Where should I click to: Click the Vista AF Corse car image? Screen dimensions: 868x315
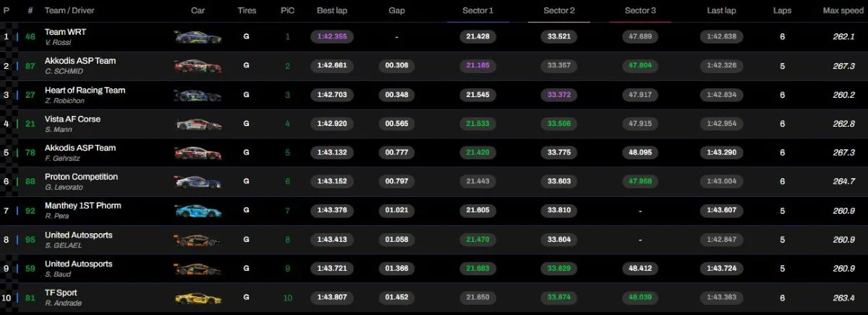(197, 124)
